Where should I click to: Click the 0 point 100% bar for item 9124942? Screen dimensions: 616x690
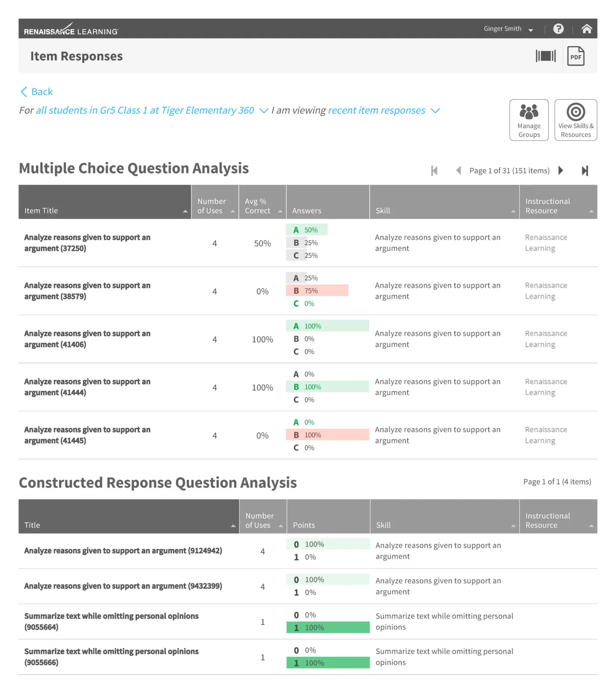click(328, 544)
